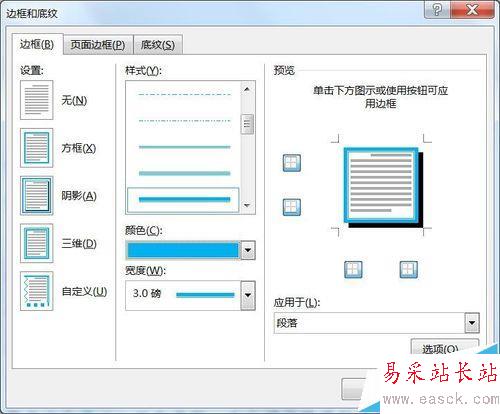Toggle the bottom border button left of preview
The height and width of the screenshot is (414, 500).
[x=292, y=207]
